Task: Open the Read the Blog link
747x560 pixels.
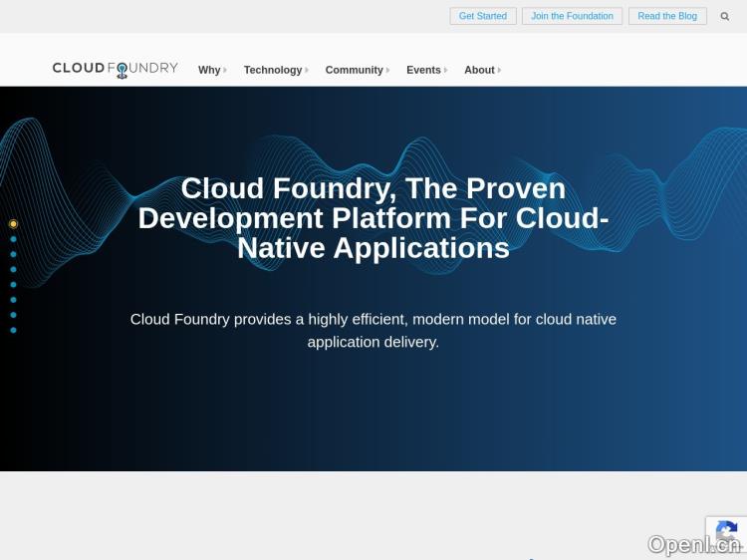Action: tap(667, 16)
